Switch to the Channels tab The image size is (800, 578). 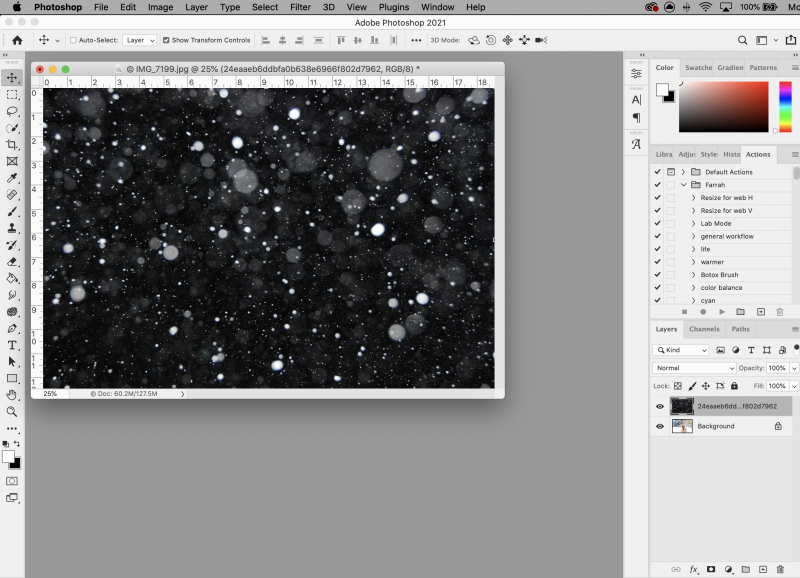click(704, 329)
